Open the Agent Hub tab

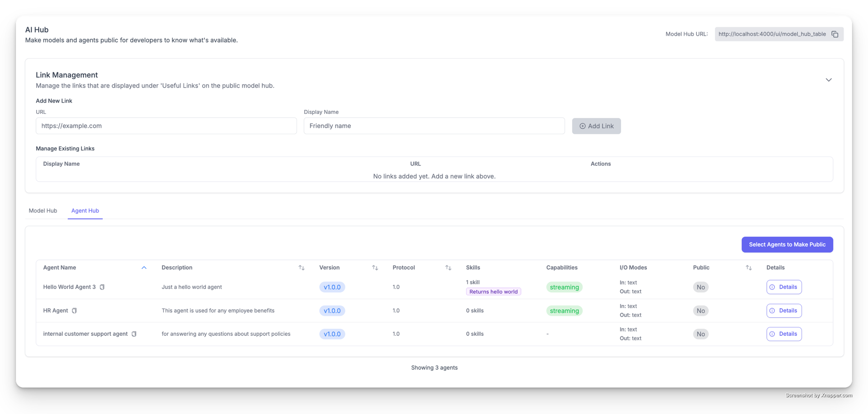click(x=85, y=211)
